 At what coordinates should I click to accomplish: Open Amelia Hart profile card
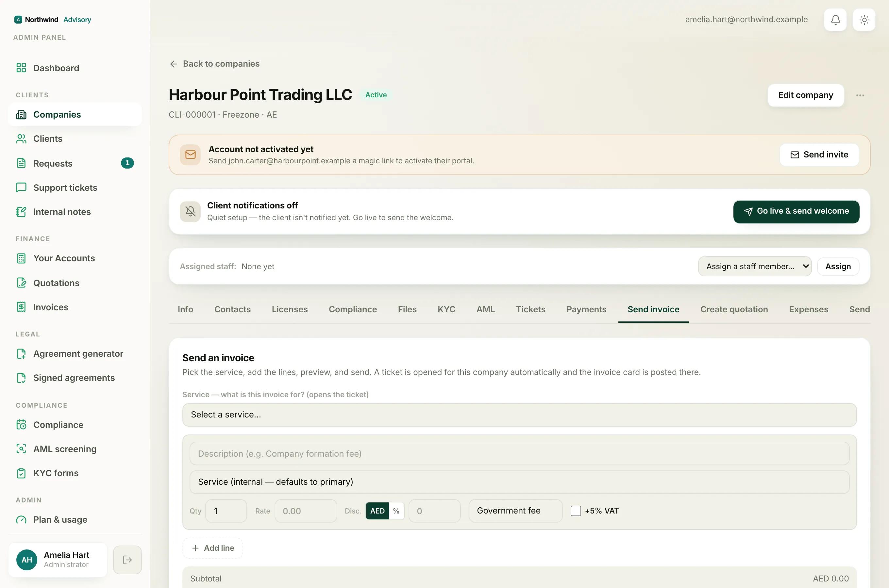pyautogui.click(x=58, y=560)
